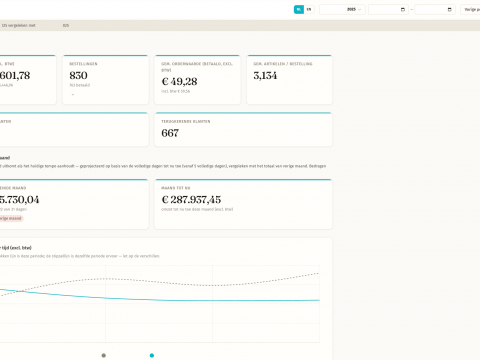This screenshot has width=480, height=360.
Task: Click the 'Vorige p…' period button
Action: pos(470,9)
